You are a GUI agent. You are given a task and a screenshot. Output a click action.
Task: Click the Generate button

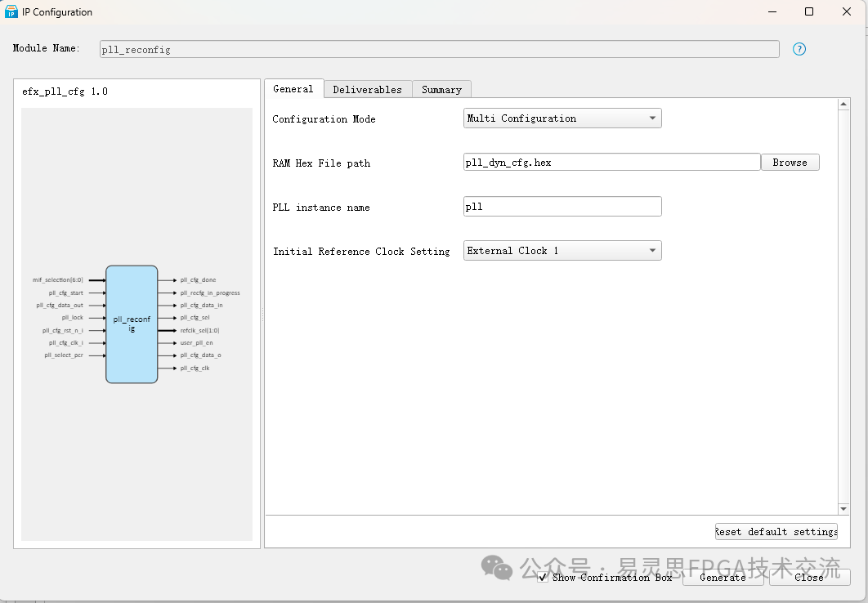pyautogui.click(x=723, y=577)
